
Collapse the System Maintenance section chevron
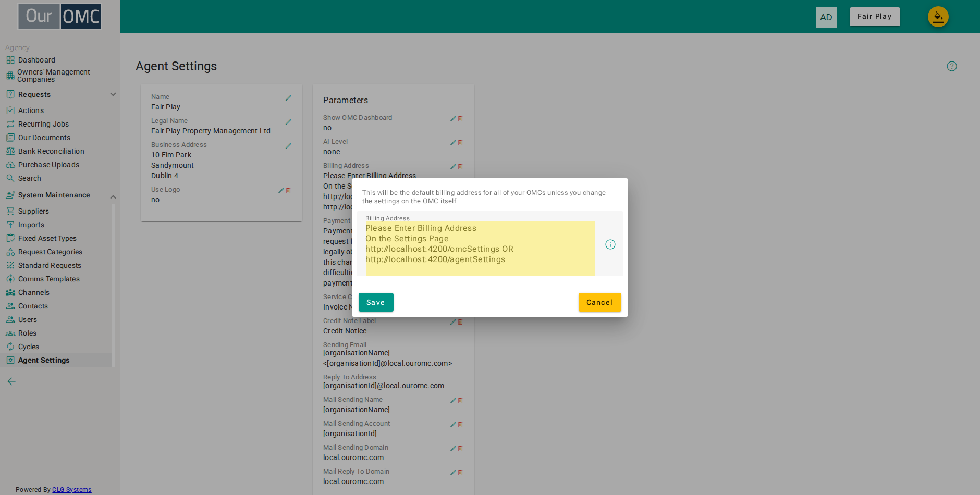pos(113,197)
